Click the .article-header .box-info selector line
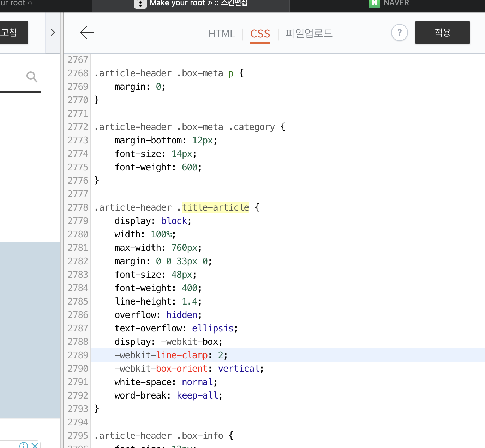This screenshot has height=448, width=485. pos(164,436)
